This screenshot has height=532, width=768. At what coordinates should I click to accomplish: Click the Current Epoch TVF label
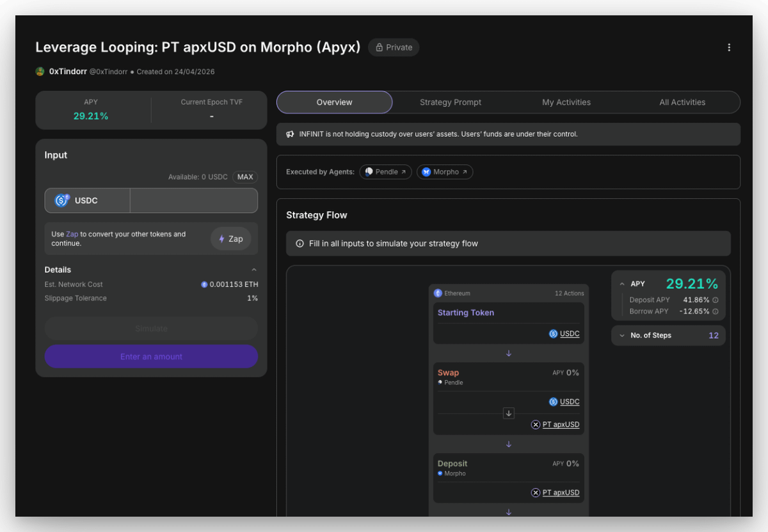point(211,102)
